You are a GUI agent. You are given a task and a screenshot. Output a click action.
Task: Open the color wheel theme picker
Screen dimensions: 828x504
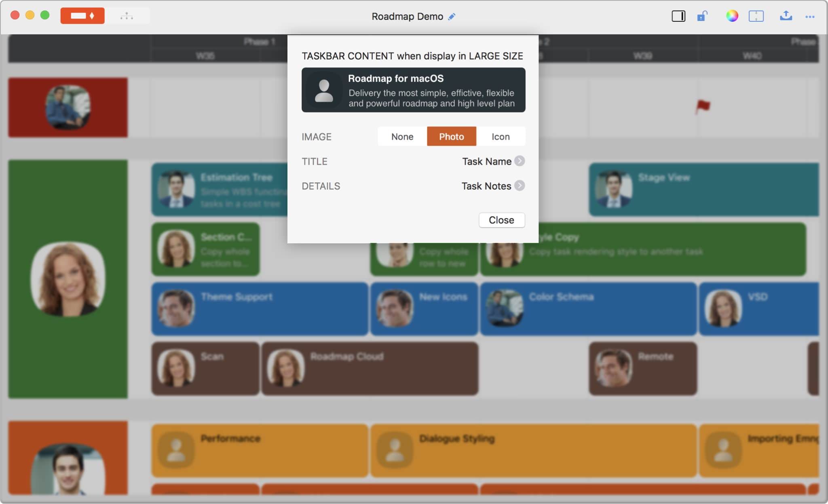point(732,16)
